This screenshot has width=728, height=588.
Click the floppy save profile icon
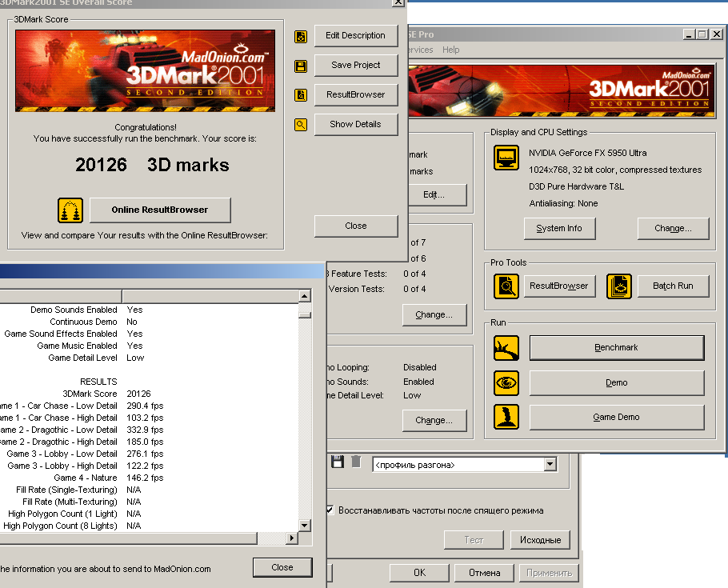(x=338, y=462)
